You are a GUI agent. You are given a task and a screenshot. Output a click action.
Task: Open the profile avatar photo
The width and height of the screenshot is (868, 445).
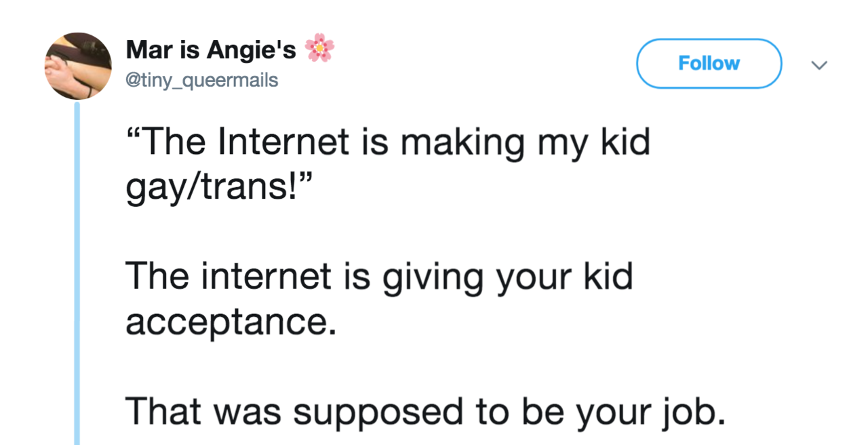(78, 66)
